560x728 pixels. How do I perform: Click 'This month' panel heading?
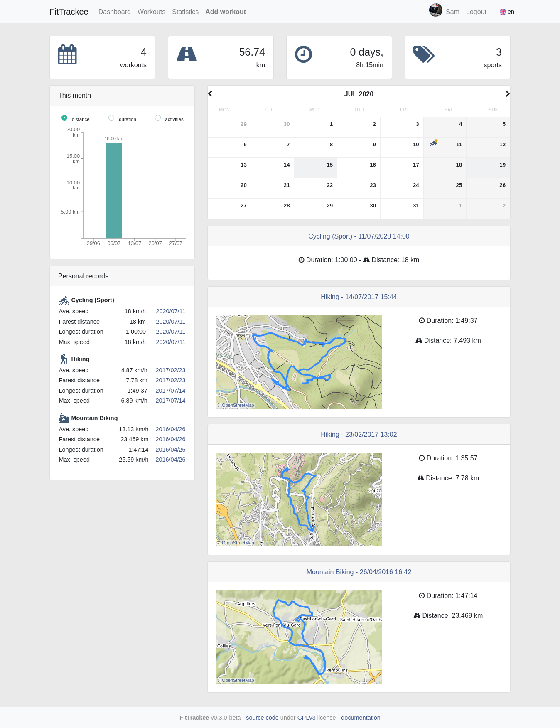74,95
